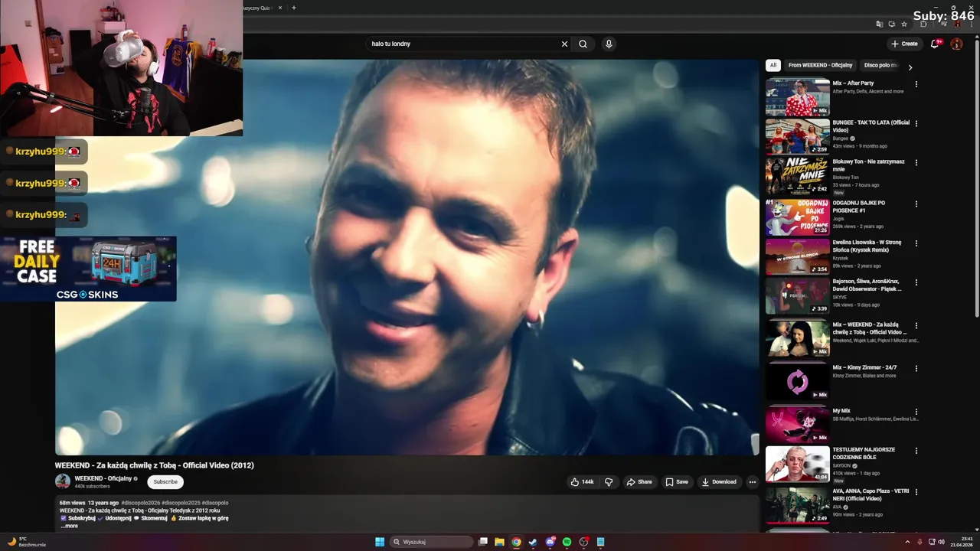Open the Chrome extensions puzzle icon
Viewport: 980px width, 551px height.
tap(923, 24)
